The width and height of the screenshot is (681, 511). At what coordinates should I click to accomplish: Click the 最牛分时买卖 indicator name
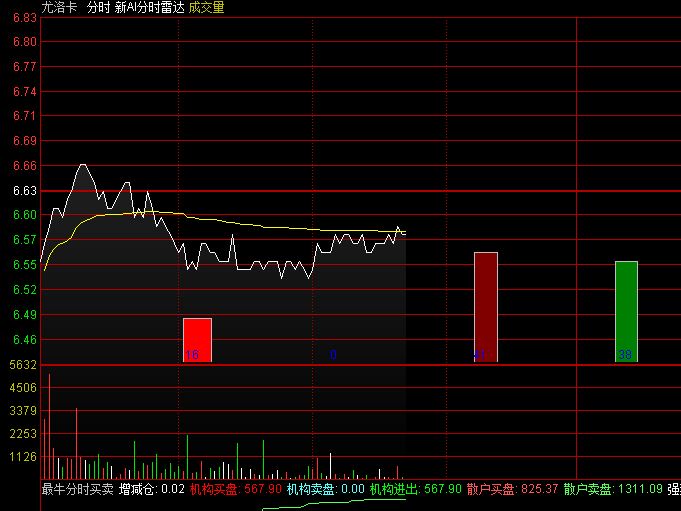click(78, 489)
